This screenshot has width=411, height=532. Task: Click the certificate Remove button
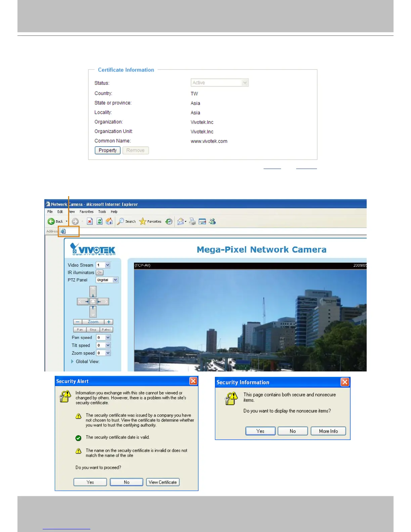[136, 150]
